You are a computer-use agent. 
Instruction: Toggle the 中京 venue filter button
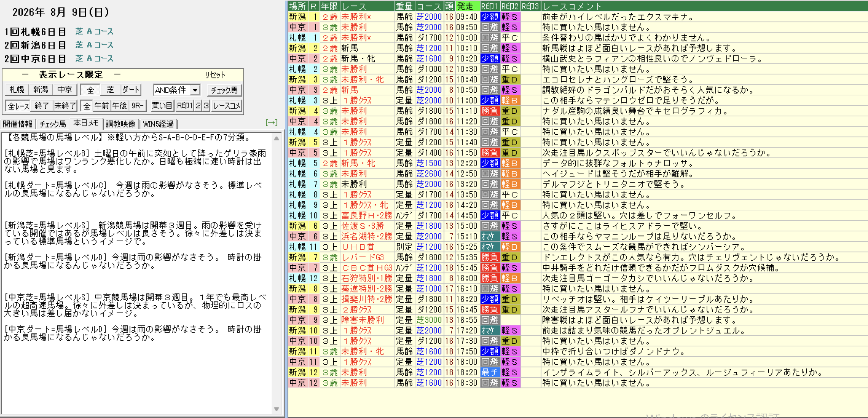[64, 90]
